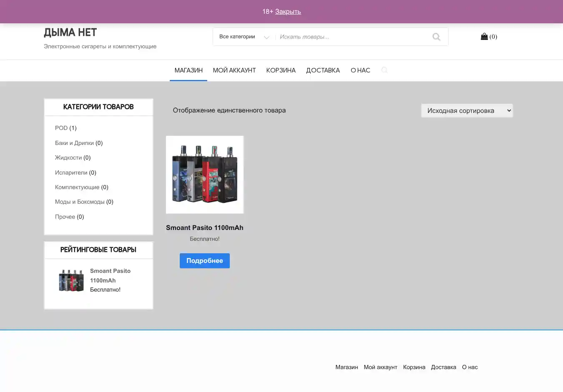This screenshot has height=392, width=563.
Task: Close the 18+ banner via 'Закрыть'
Action: tap(288, 12)
